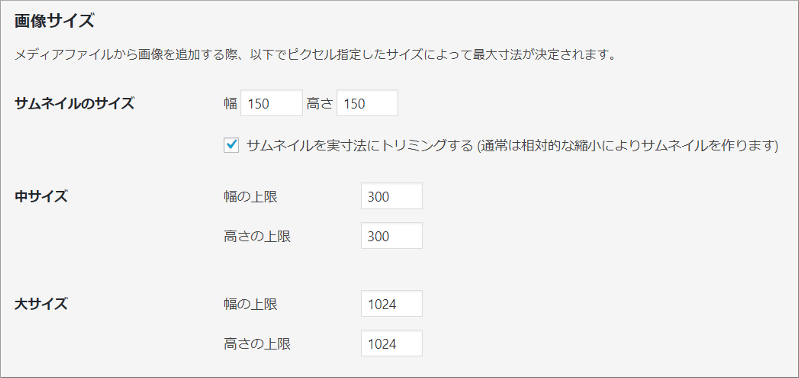The height and width of the screenshot is (378, 799).
Task: Click the 高さの上限 label under 中サイズ
Action: click(257, 236)
